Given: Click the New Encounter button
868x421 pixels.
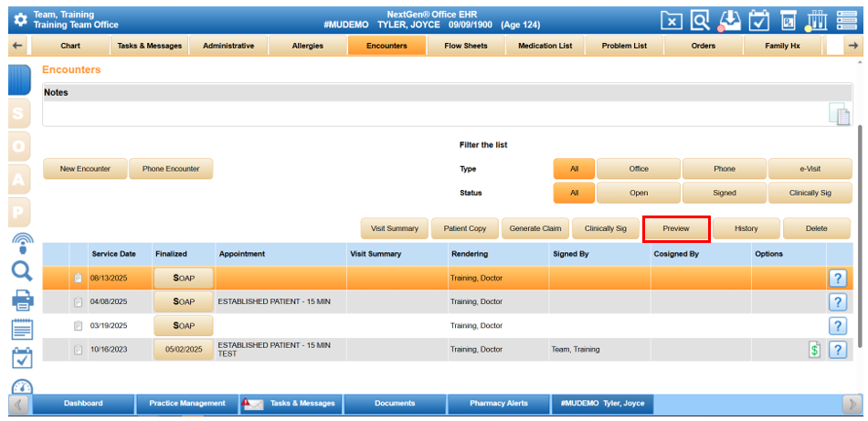Looking at the screenshot, I should tap(85, 169).
